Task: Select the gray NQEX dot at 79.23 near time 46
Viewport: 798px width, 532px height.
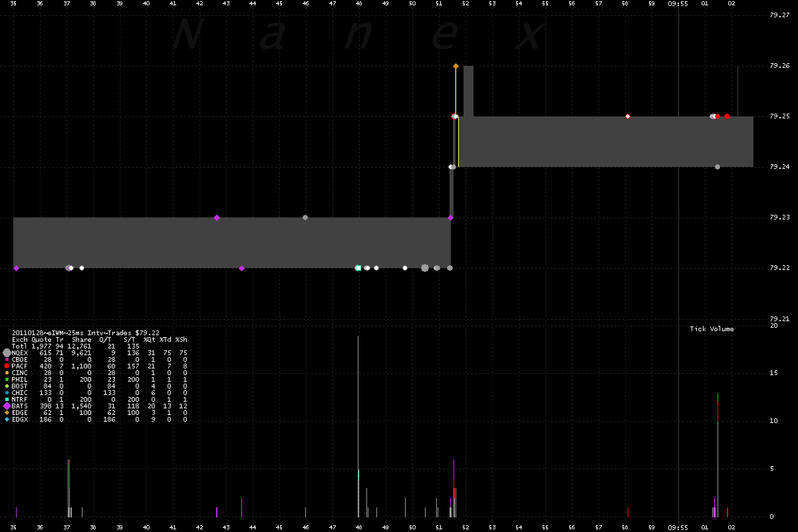Action: 305,217
